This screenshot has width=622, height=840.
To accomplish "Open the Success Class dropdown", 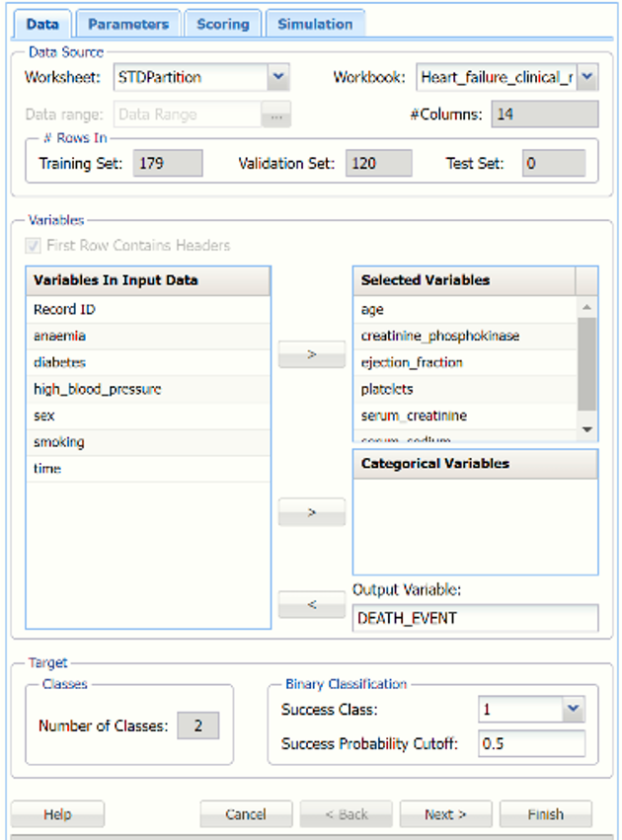I will (573, 710).
